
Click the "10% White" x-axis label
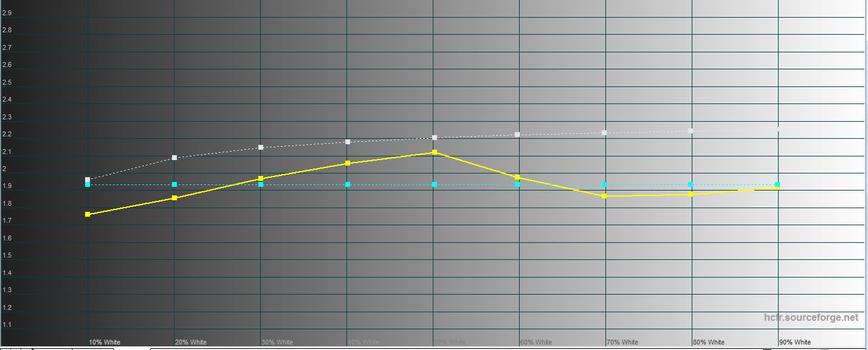pos(105,342)
